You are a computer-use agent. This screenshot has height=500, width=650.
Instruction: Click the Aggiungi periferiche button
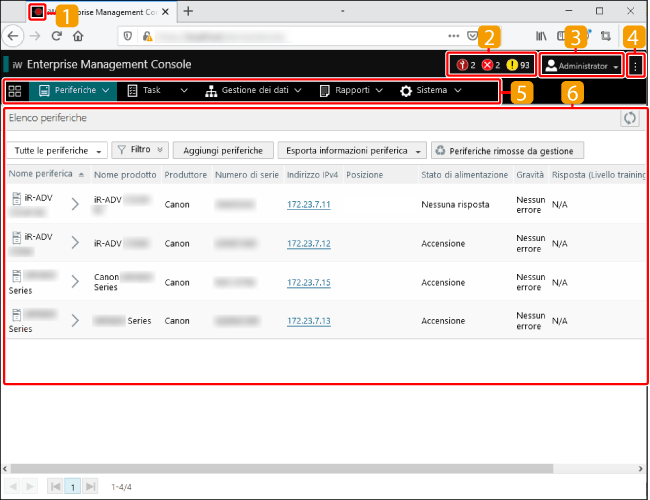pos(223,150)
